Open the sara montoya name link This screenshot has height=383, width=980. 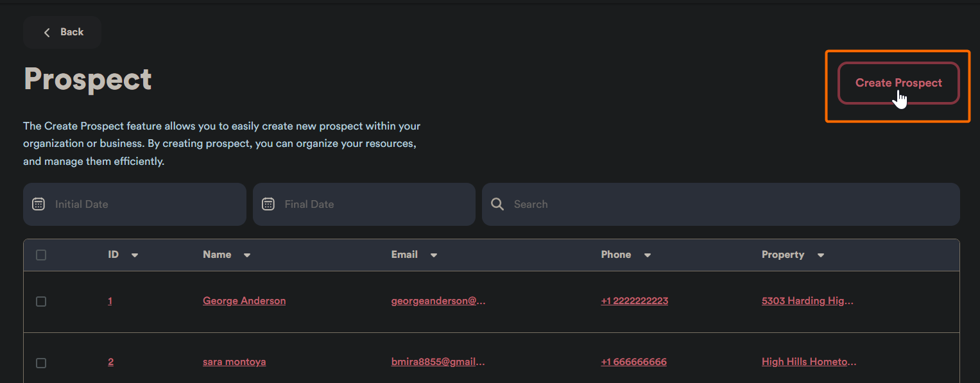coord(234,362)
